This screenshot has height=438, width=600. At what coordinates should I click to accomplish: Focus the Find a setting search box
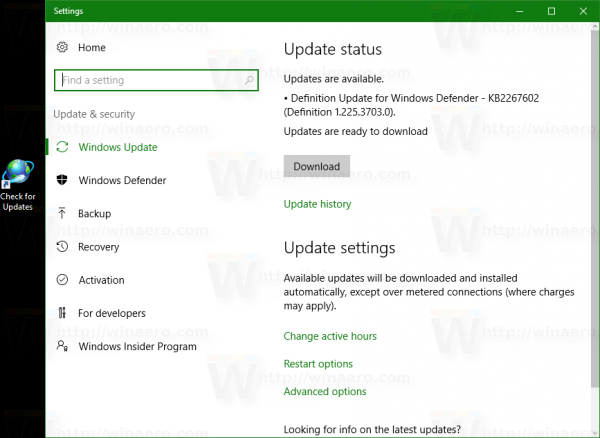(x=156, y=80)
